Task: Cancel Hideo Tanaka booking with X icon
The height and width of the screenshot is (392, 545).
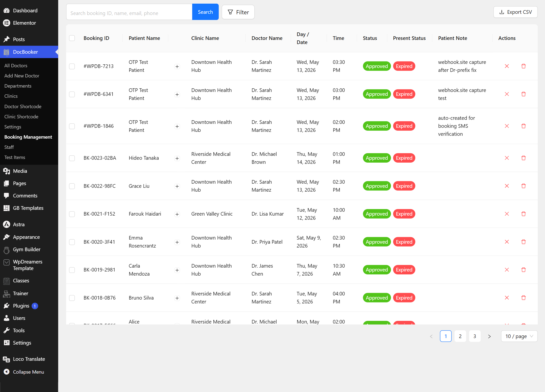Action: (507, 158)
